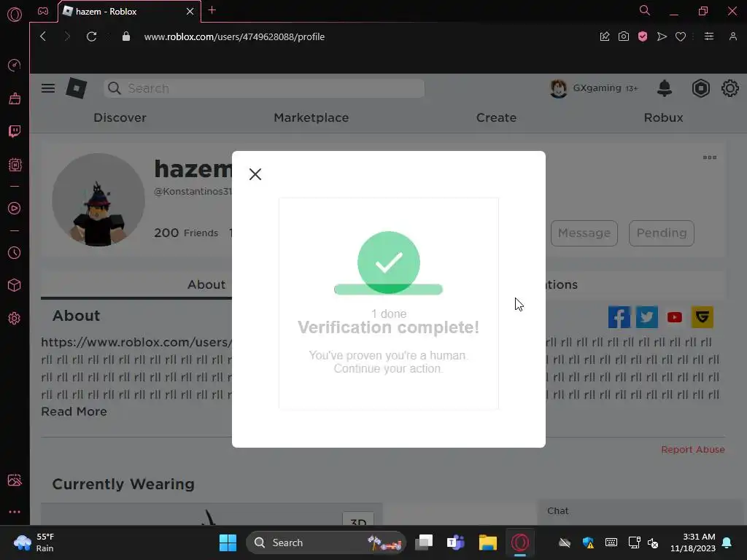Viewport: 747px width, 560px height.
Task: Open the Facebook social link
Action: (619, 317)
